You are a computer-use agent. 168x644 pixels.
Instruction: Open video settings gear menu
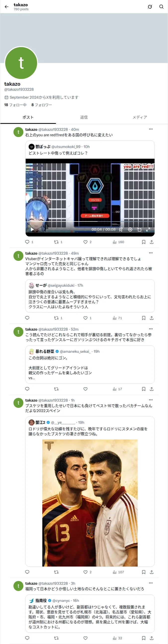point(130,229)
